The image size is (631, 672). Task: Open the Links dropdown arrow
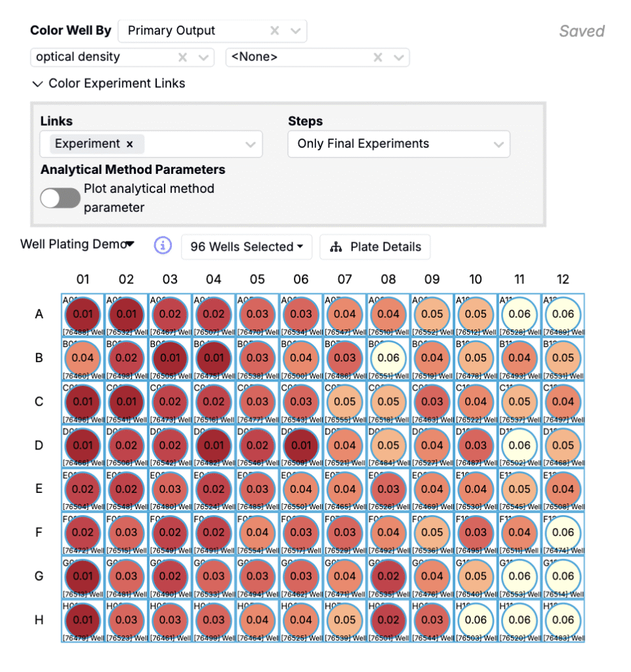pyautogui.click(x=250, y=144)
